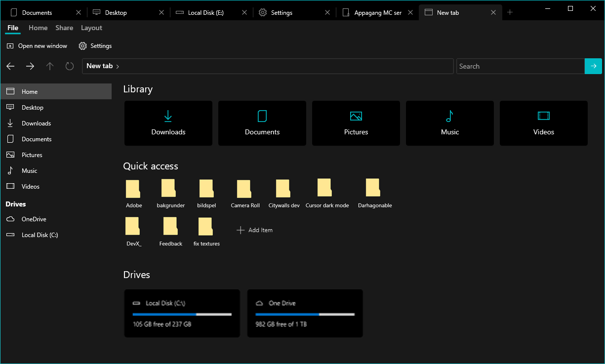The width and height of the screenshot is (605, 364).
Task: Switch to the Home menu tab
Action: tap(38, 28)
